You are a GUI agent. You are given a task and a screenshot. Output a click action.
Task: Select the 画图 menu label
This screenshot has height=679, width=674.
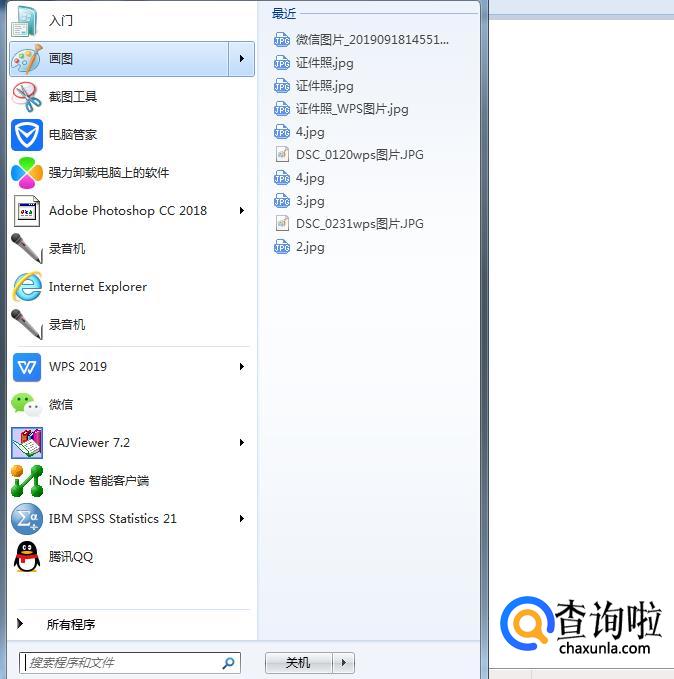point(61,59)
